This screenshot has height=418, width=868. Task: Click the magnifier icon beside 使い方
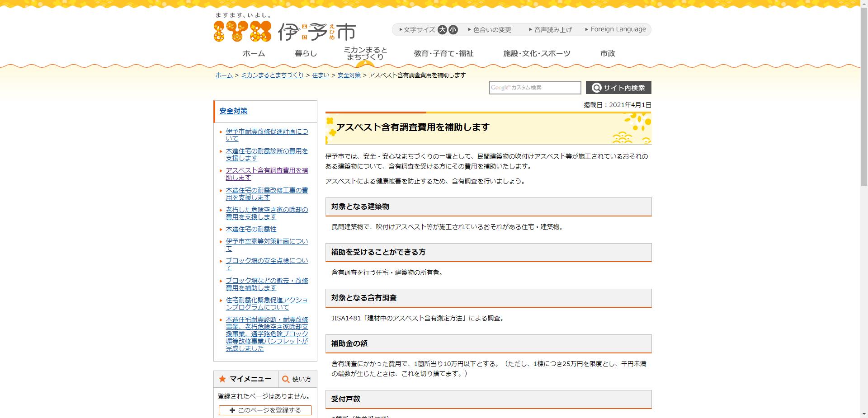tap(285, 379)
